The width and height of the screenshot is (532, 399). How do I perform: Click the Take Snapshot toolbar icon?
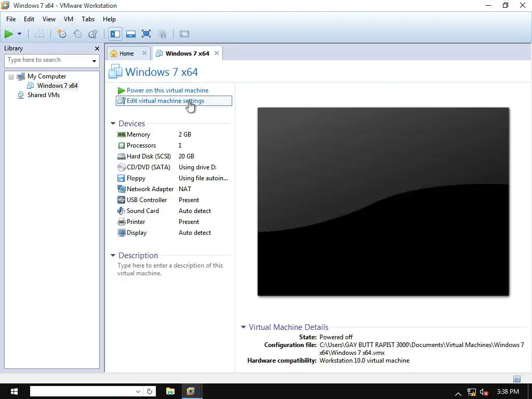(x=61, y=34)
